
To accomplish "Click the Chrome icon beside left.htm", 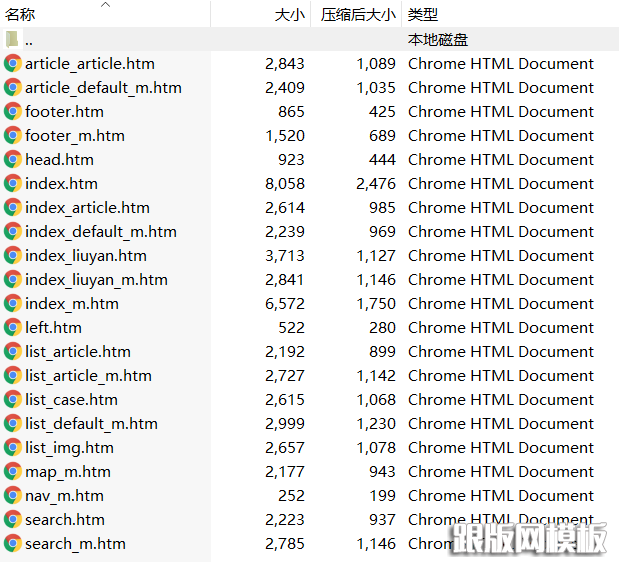I will tap(13, 327).
